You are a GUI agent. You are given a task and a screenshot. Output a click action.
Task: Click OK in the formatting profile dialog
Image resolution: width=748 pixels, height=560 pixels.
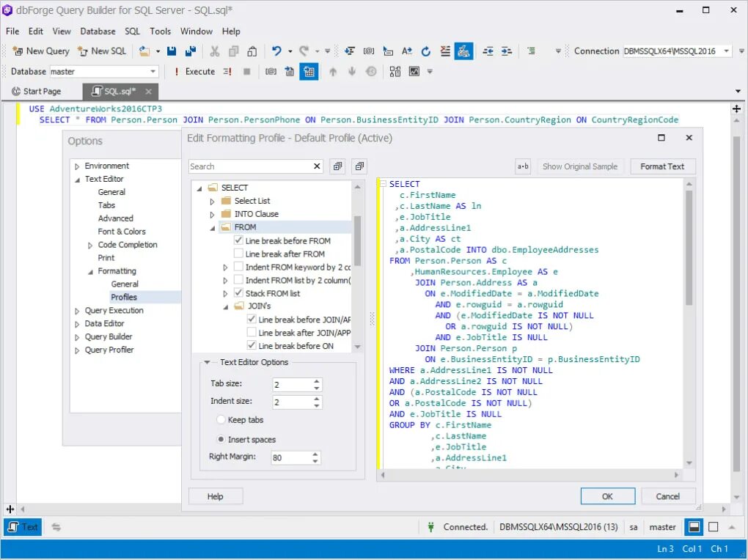(607, 496)
